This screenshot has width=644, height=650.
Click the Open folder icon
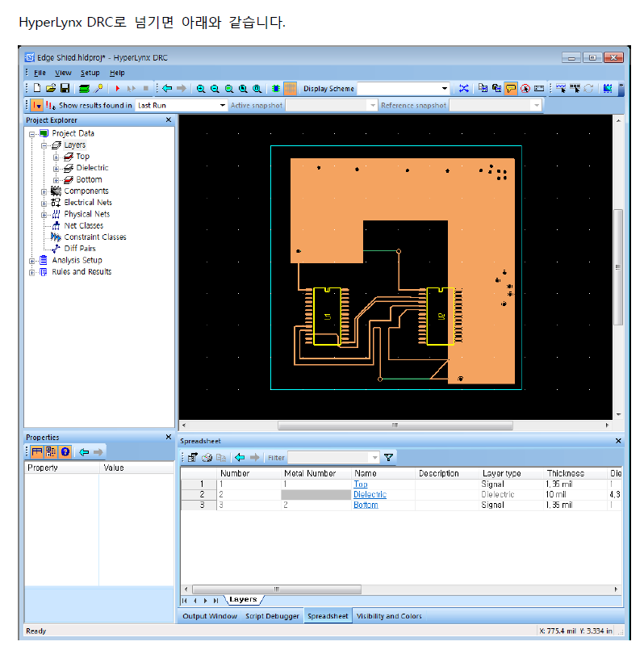tap(50, 88)
